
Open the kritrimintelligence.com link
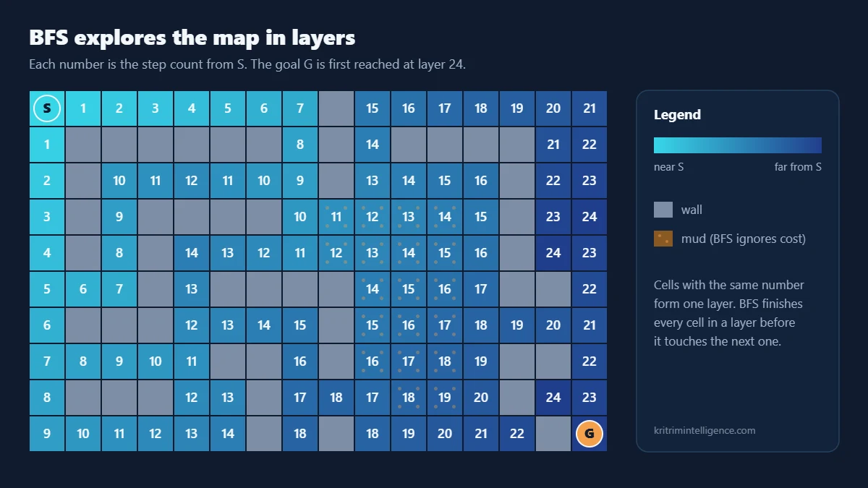(705, 430)
